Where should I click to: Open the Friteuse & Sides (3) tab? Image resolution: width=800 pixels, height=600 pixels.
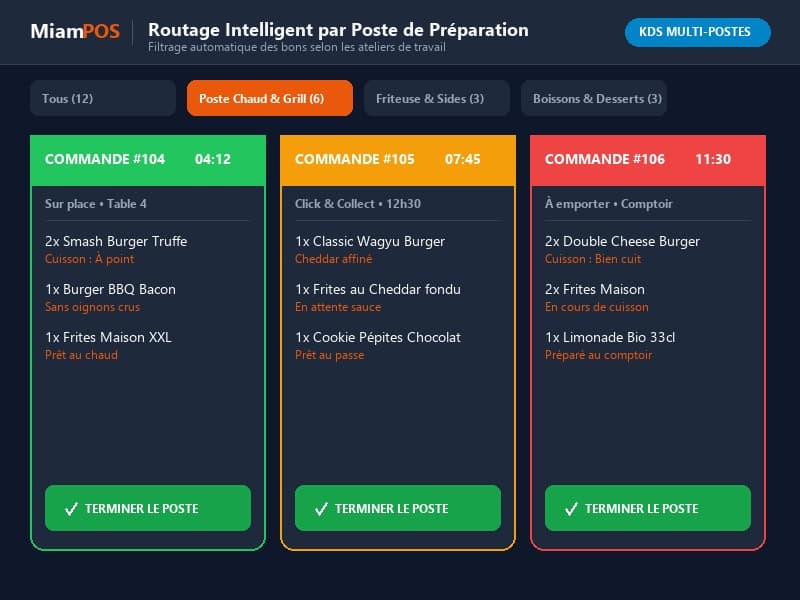click(x=437, y=98)
